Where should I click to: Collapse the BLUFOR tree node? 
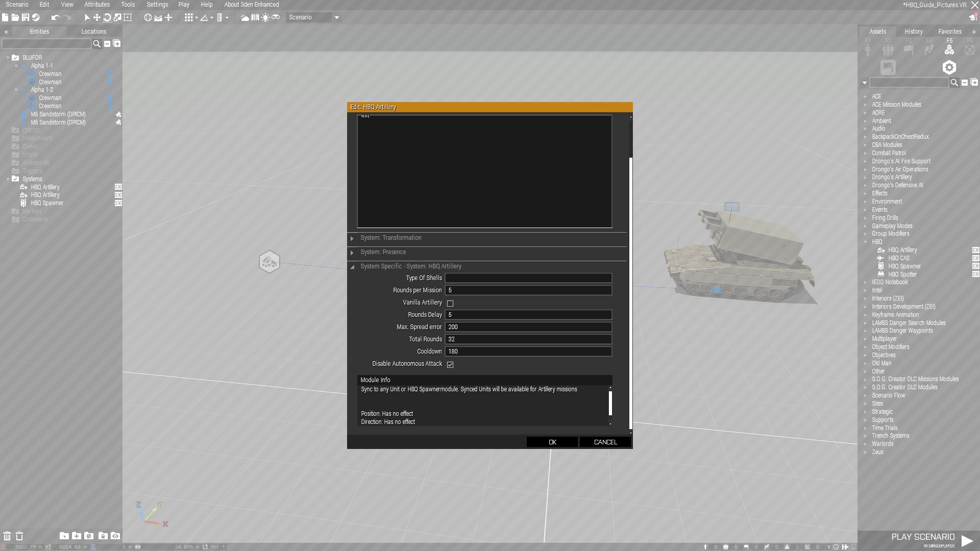pos(8,58)
